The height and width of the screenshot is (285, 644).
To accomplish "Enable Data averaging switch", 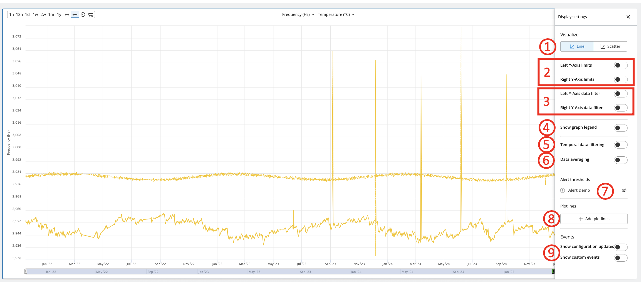I will (x=620, y=160).
